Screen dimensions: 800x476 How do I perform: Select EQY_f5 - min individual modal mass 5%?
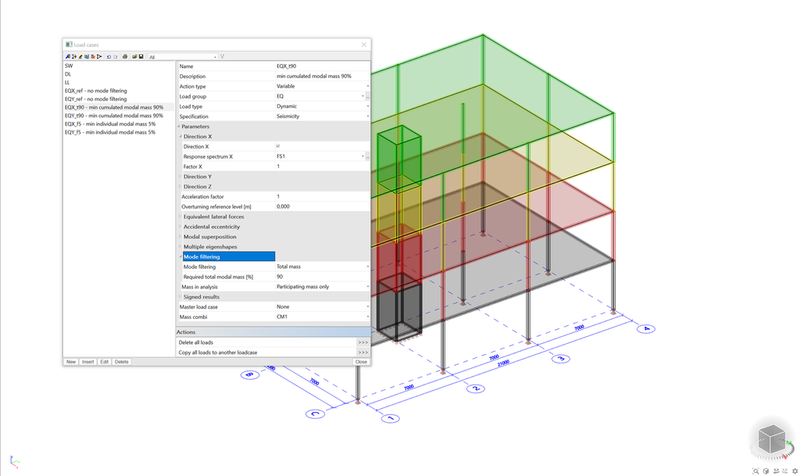coord(110,132)
